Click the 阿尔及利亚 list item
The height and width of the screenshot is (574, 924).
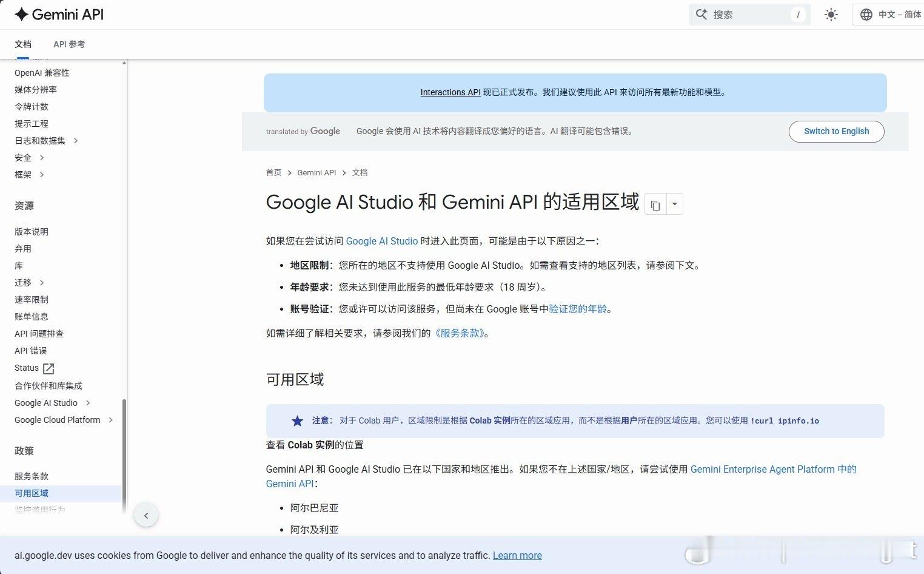click(315, 530)
